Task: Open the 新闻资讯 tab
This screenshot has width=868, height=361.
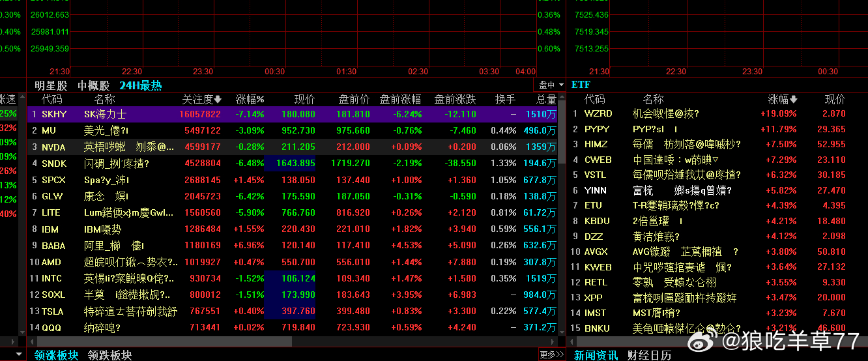Action: pyautogui.click(x=596, y=355)
